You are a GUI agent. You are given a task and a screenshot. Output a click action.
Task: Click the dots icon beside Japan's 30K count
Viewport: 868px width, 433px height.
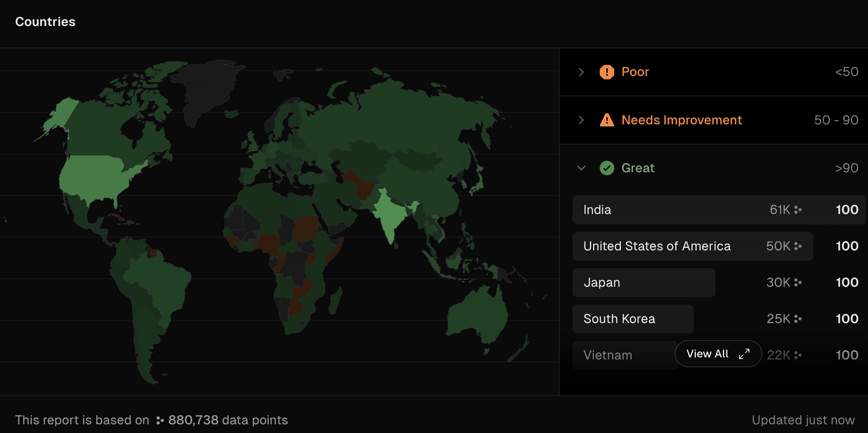point(798,283)
